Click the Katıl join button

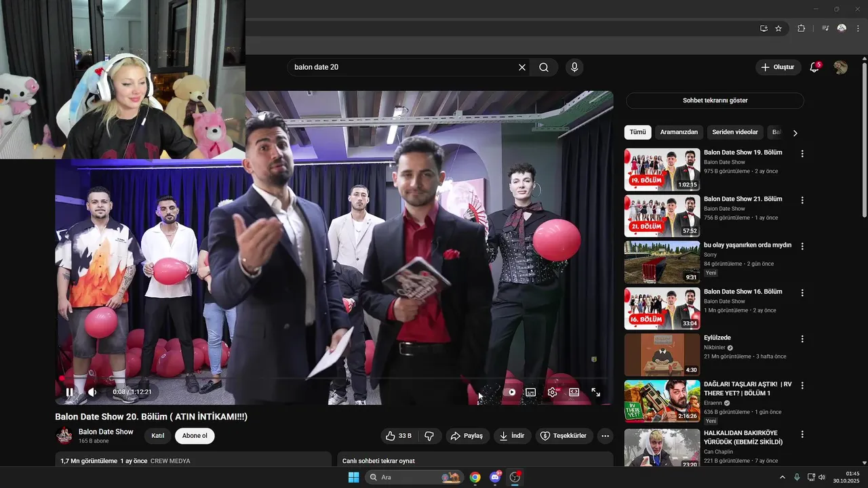pyautogui.click(x=158, y=436)
